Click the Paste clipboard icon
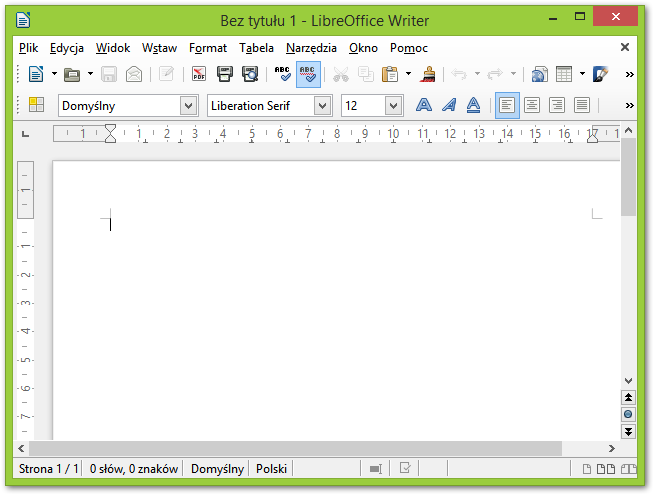The image size is (654, 495). click(390, 74)
